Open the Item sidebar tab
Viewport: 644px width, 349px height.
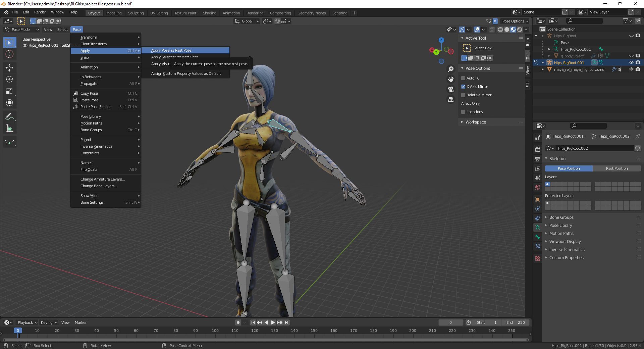(x=528, y=42)
